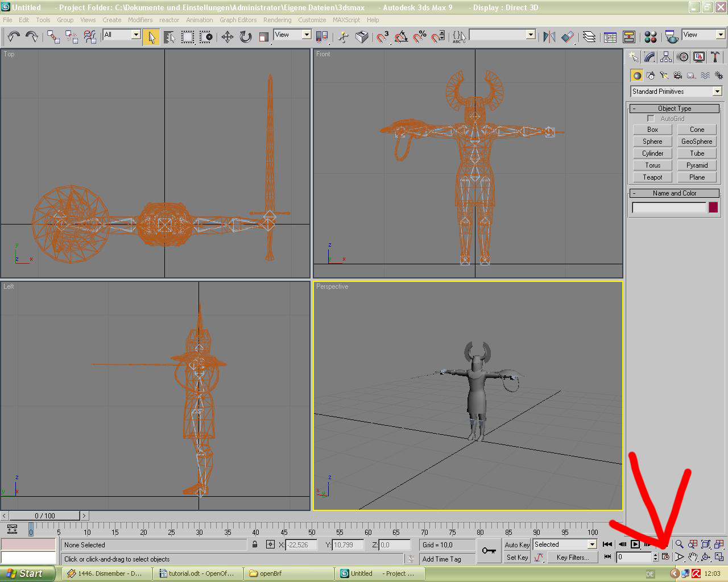Click the Undo arrow icon
Image resolution: width=728 pixels, height=582 pixels.
[x=14, y=37]
